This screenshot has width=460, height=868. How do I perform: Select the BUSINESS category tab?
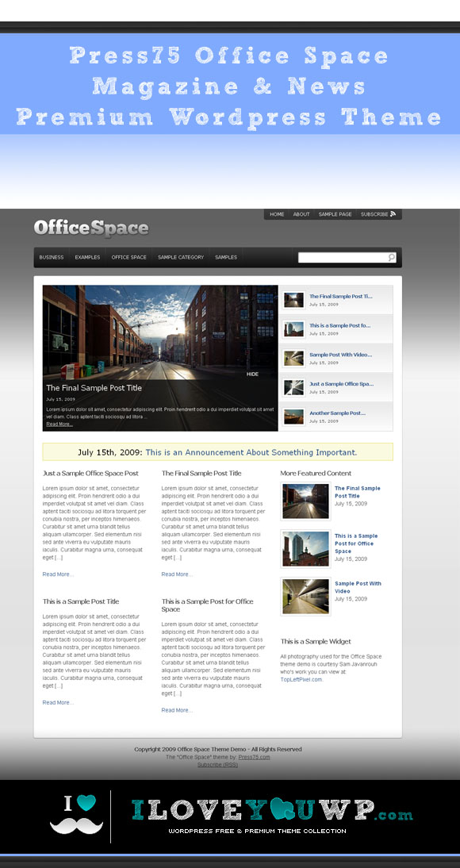[52, 257]
